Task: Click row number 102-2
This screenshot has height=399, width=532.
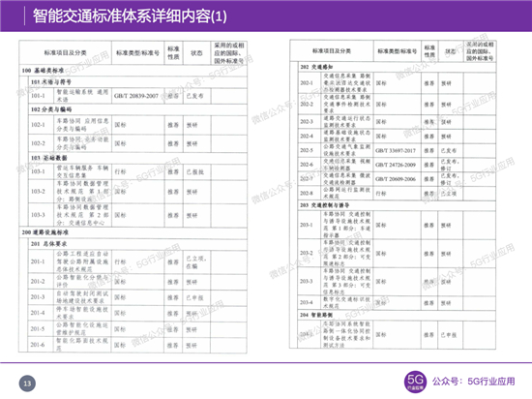Action: click(x=38, y=143)
